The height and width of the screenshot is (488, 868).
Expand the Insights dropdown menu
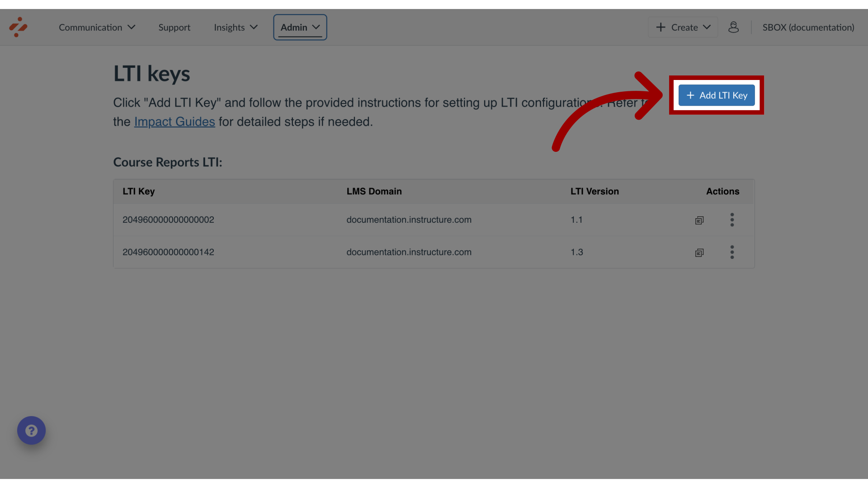click(236, 27)
